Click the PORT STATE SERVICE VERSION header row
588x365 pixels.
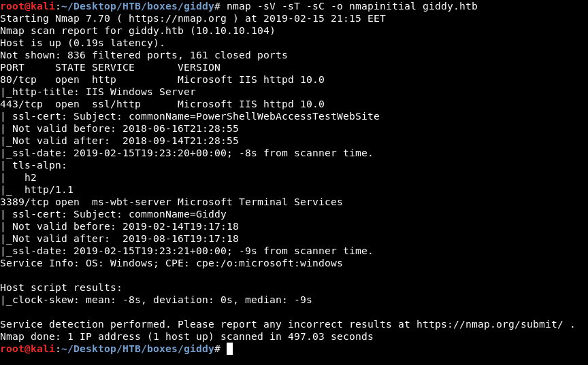click(110, 67)
